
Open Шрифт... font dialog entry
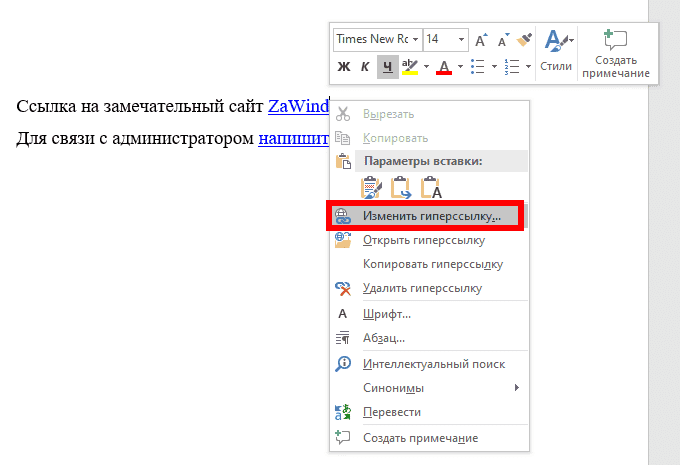click(x=386, y=314)
